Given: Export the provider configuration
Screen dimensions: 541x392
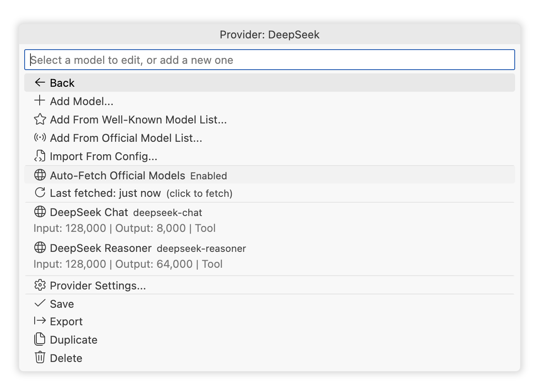Looking at the screenshot, I should click(270, 321).
